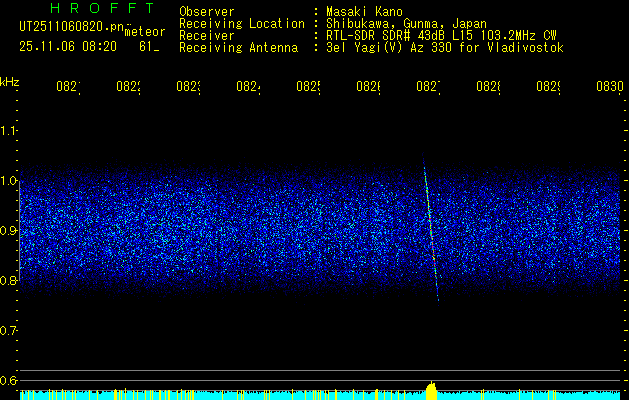This screenshot has width=629, height=400.
Task: Click the 'Receiving Antenna' label
Action: pos(238,48)
